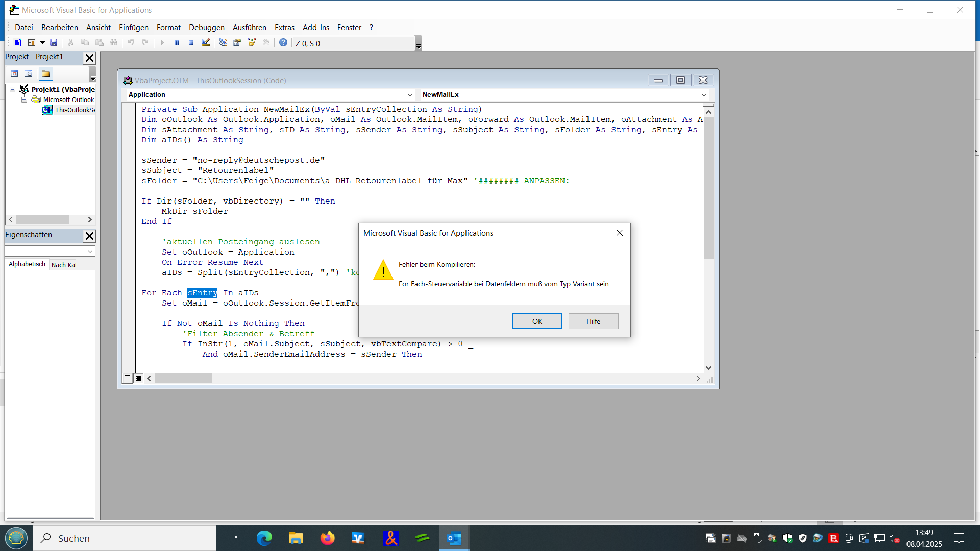Click View Code icon in Project panel
The height and width of the screenshot is (551, 980).
[14, 74]
